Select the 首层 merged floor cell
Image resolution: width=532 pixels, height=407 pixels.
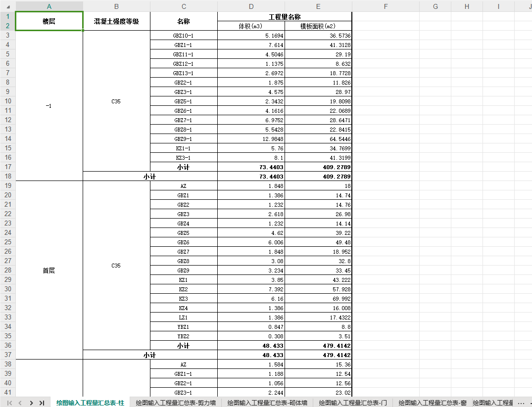pos(49,270)
